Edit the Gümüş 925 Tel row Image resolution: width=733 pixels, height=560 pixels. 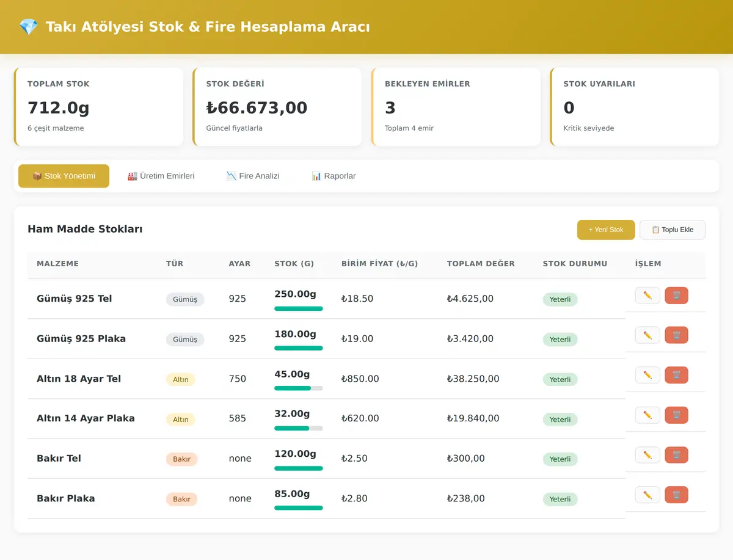[x=647, y=296]
